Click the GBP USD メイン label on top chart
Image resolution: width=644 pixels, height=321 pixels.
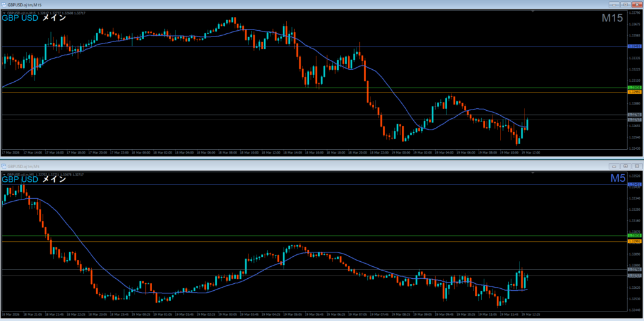point(34,18)
